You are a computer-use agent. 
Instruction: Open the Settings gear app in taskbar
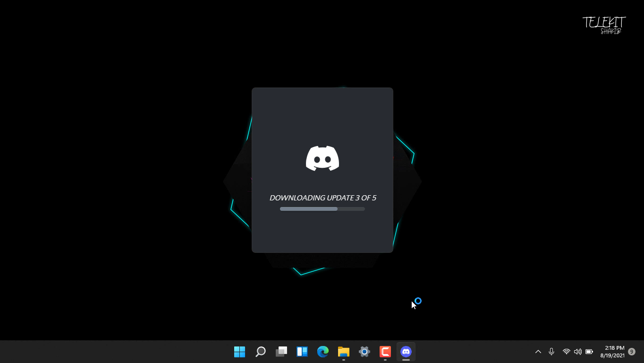click(x=364, y=352)
